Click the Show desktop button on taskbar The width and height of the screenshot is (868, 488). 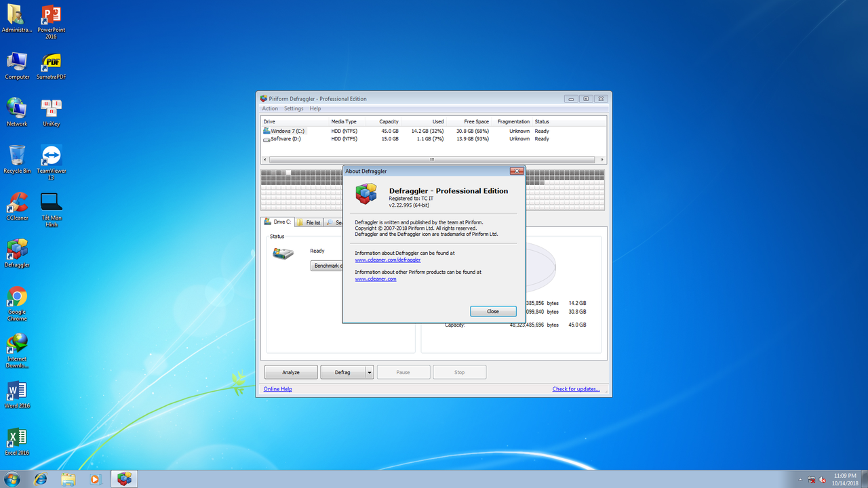[864, 479]
